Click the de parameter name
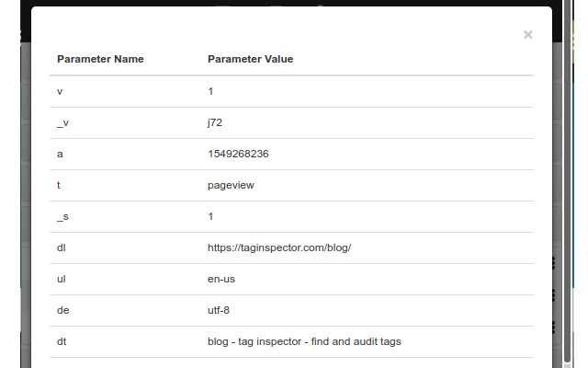Viewport: 588px width, 368px height. [x=62, y=310]
